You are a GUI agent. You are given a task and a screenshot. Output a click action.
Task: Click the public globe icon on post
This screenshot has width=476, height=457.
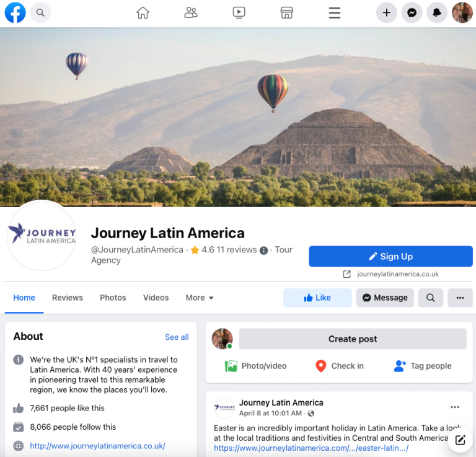click(x=311, y=413)
